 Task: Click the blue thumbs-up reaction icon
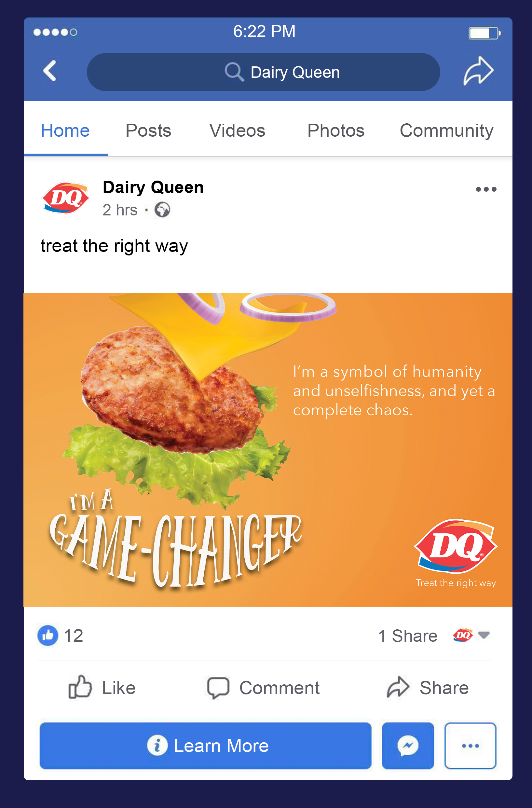coord(48,635)
